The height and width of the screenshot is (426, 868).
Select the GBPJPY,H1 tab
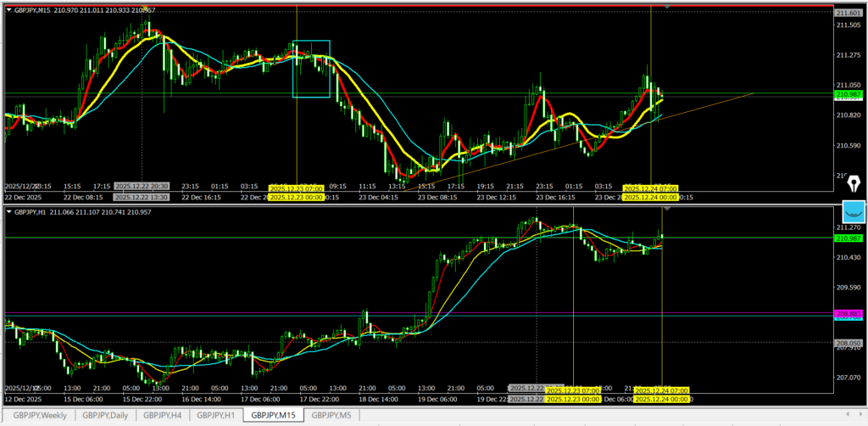(x=215, y=415)
